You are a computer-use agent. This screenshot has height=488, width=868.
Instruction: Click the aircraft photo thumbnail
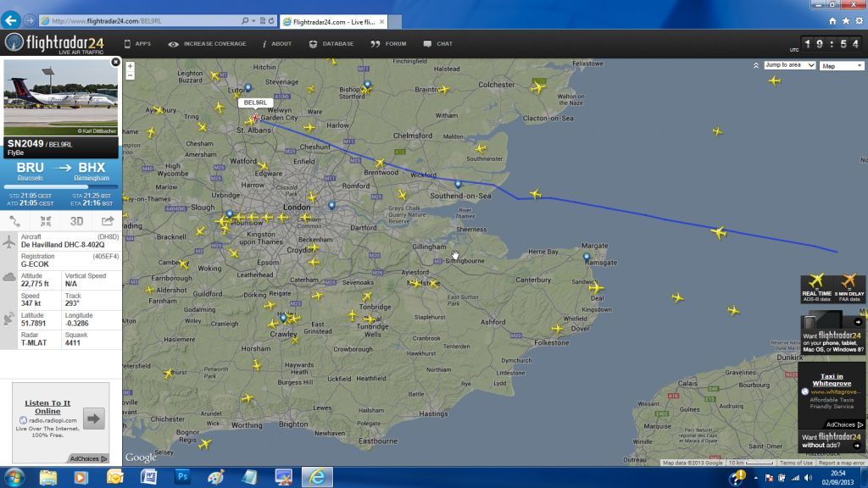60,97
